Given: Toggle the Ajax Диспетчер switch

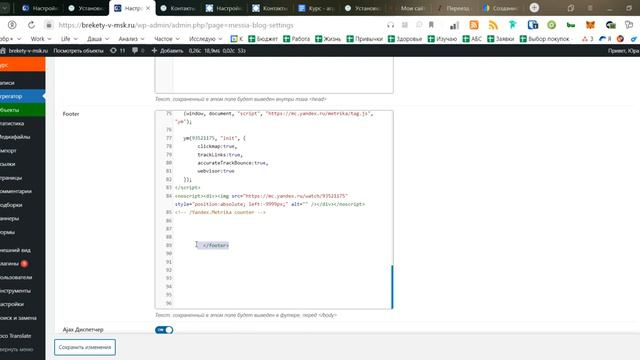Looking at the screenshot, I should [164, 330].
